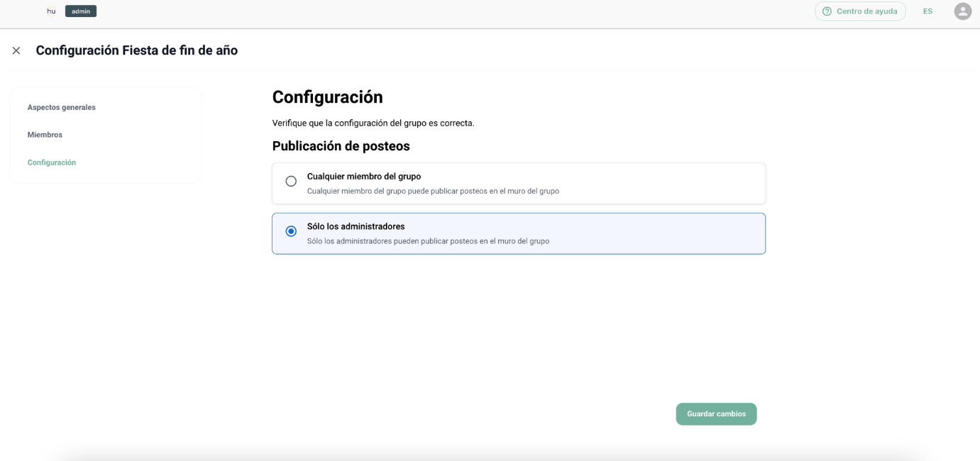
Task: Close the Fiesta de fin de año settings
Action: click(x=16, y=50)
